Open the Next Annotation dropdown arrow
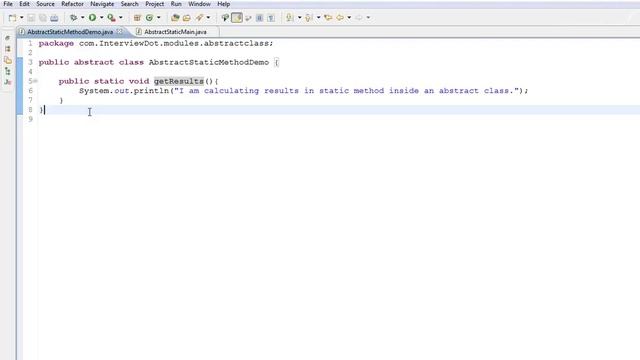 (299, 18)
